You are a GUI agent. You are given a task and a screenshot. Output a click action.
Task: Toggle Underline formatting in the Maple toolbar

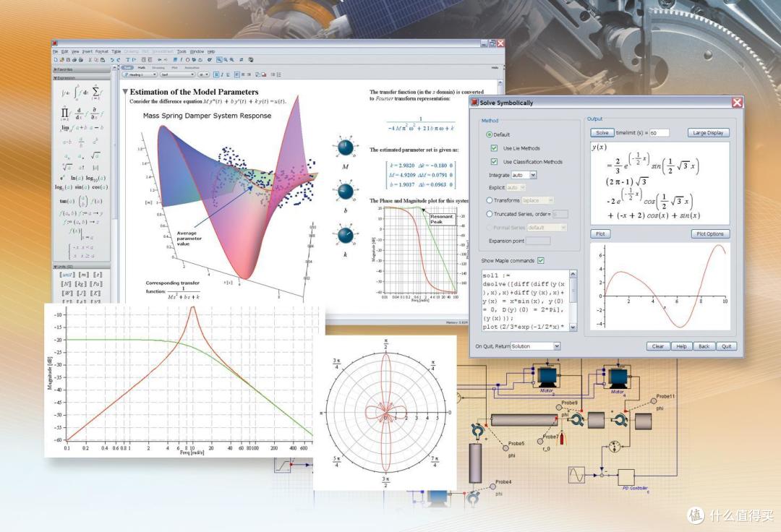(x=228, y=74)
